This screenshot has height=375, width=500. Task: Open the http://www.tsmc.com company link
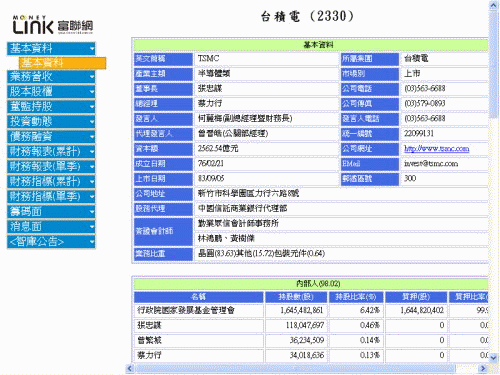(436, 149)
